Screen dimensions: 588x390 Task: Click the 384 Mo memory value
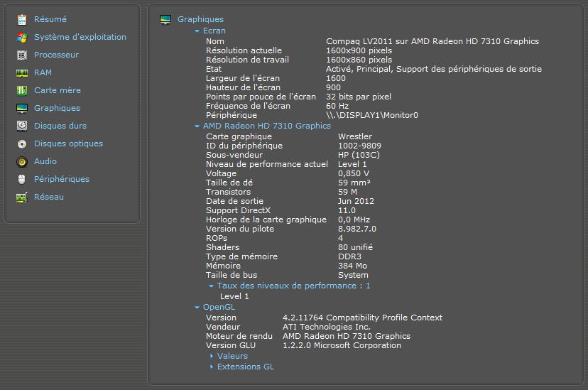coord(352,266)
